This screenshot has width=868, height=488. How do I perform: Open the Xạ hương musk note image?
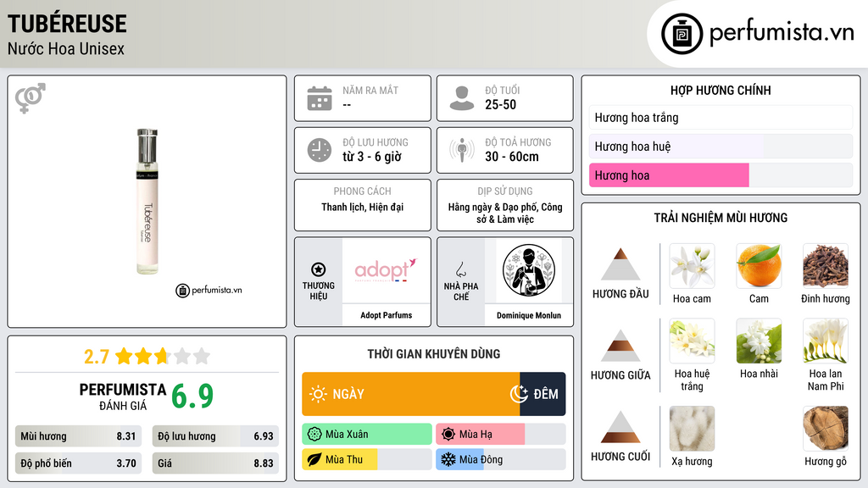[x=692, y=429]
